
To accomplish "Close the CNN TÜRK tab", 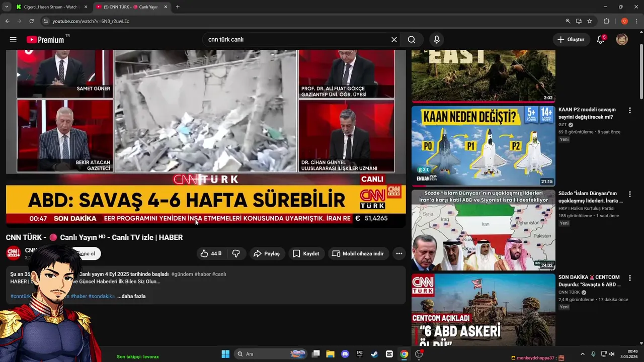I will point(166,7).
